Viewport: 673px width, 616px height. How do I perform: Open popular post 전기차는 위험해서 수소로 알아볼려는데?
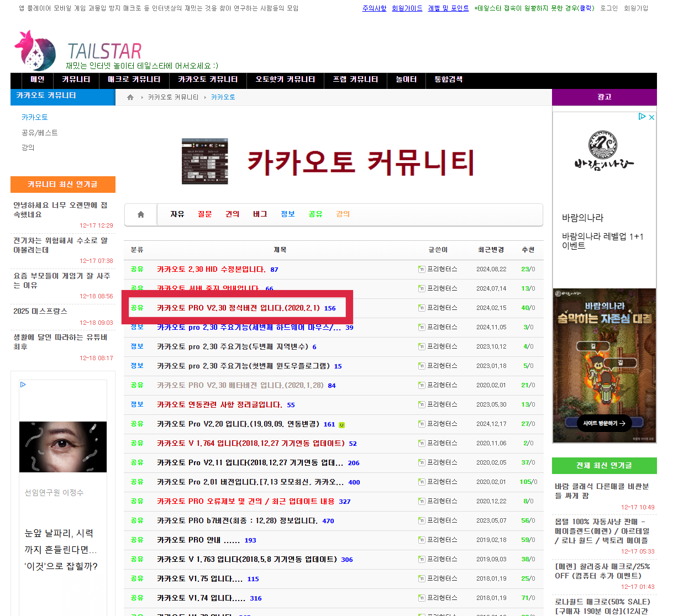coord(61,245)
